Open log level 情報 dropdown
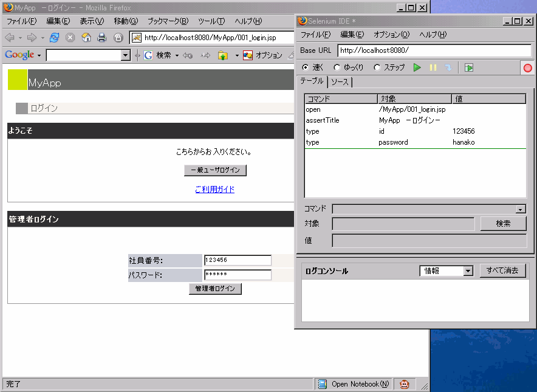 (468, 271)
